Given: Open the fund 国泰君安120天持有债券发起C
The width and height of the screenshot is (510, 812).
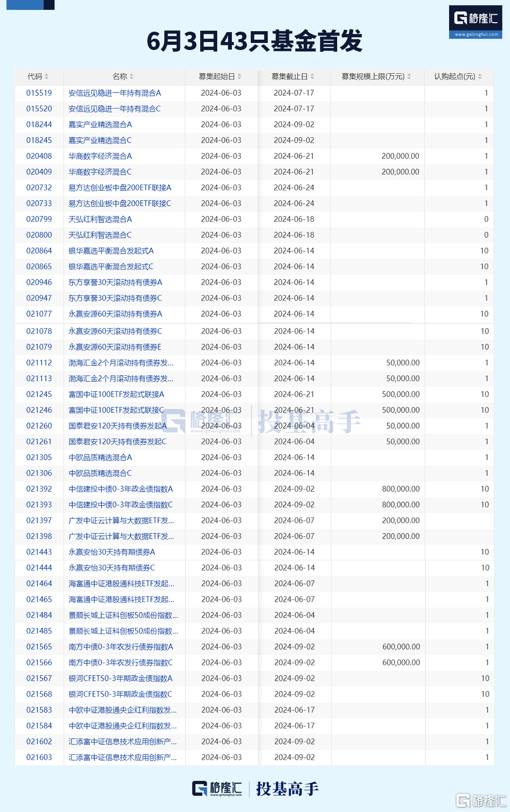Looking at the screenshot, I should coord(118,442).
